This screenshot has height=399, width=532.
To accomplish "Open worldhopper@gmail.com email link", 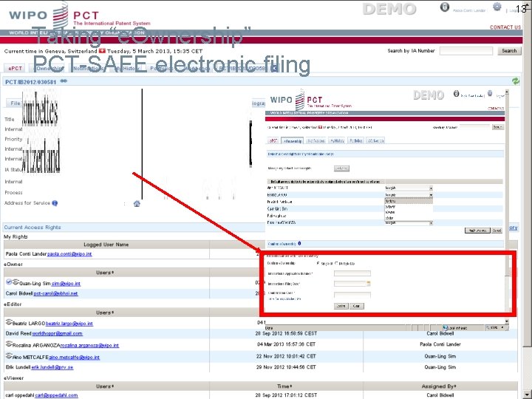I will coord(57,333).
